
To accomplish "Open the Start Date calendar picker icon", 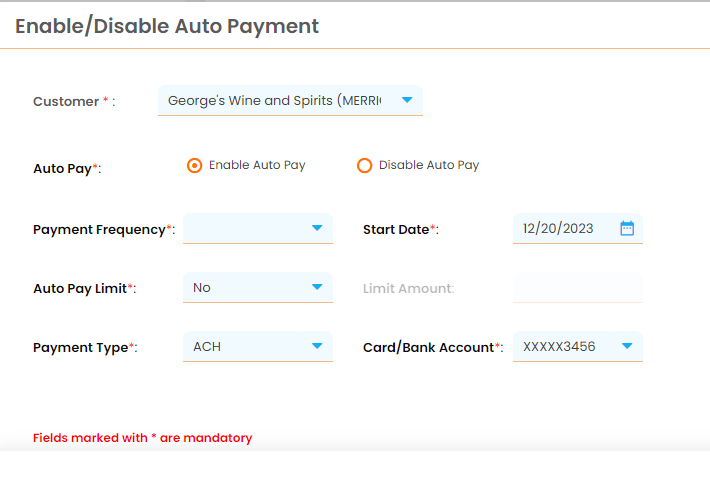I will pyautogui.click(x=627, y=228).
